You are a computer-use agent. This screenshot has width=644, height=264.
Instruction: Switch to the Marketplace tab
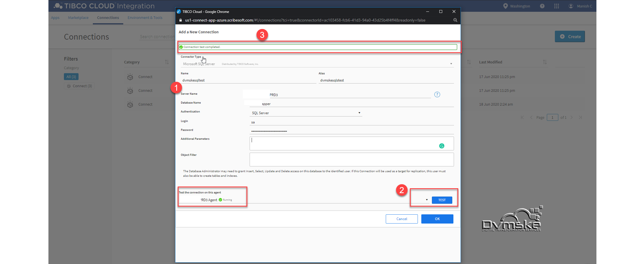78,18
